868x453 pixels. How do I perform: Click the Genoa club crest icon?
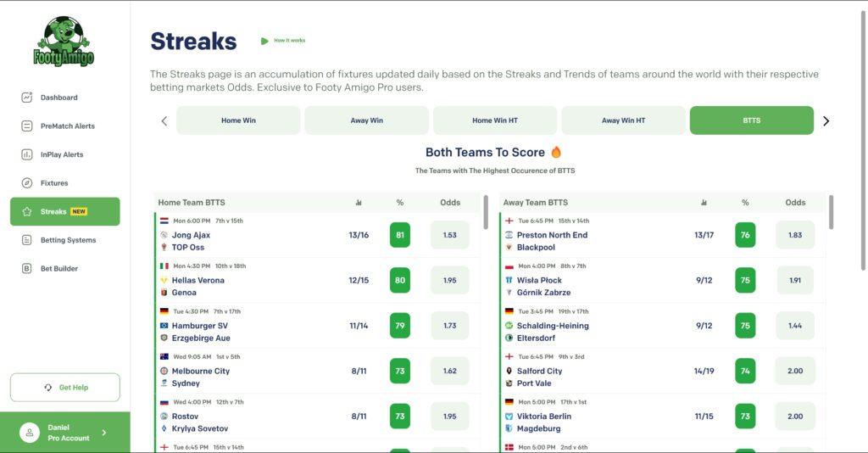[164, 293]
